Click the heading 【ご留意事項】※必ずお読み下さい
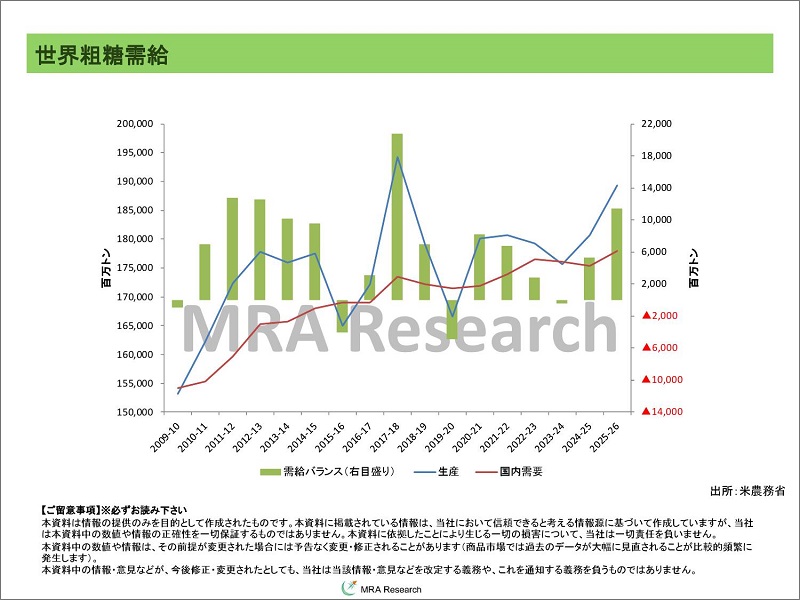The width and height of the screenshot is (800, 600). pyautogui.click(x=113, y=510)
